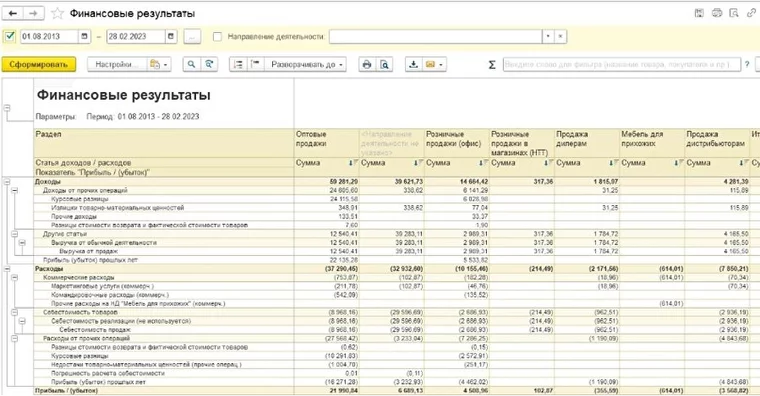Viewport: 760px width, 396px height.
Task: Select the Розничные продажи (офис) column header
Action: [x=457, y=143]
